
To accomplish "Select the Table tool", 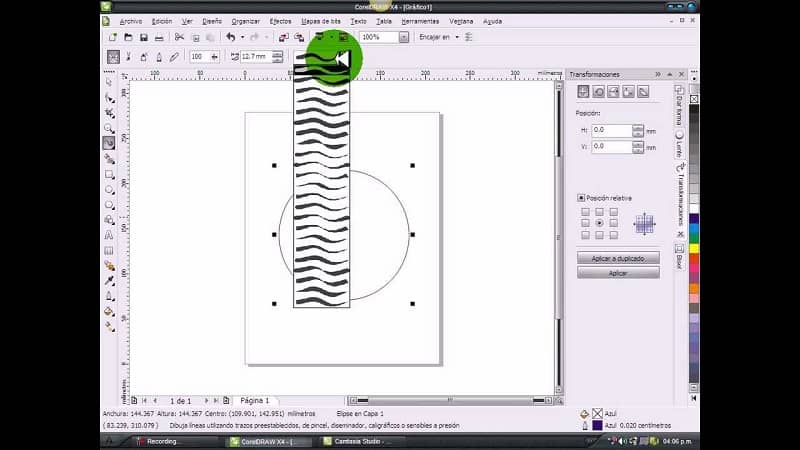I will coord(109,251).
